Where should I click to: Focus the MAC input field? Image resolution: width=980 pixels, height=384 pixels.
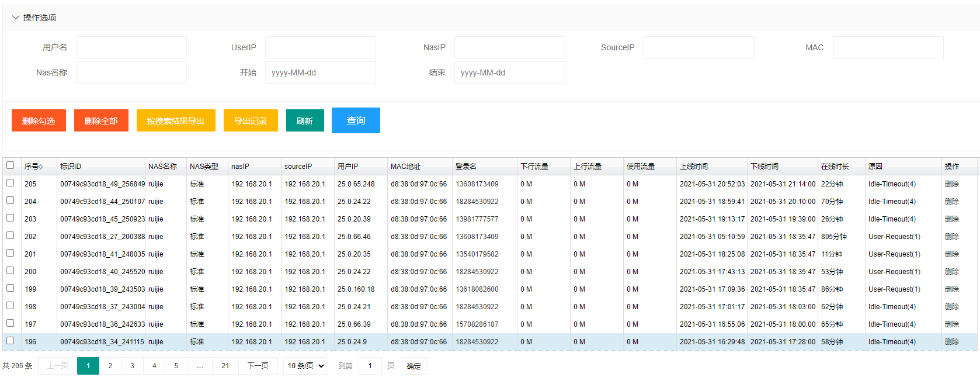pos(888,47)
